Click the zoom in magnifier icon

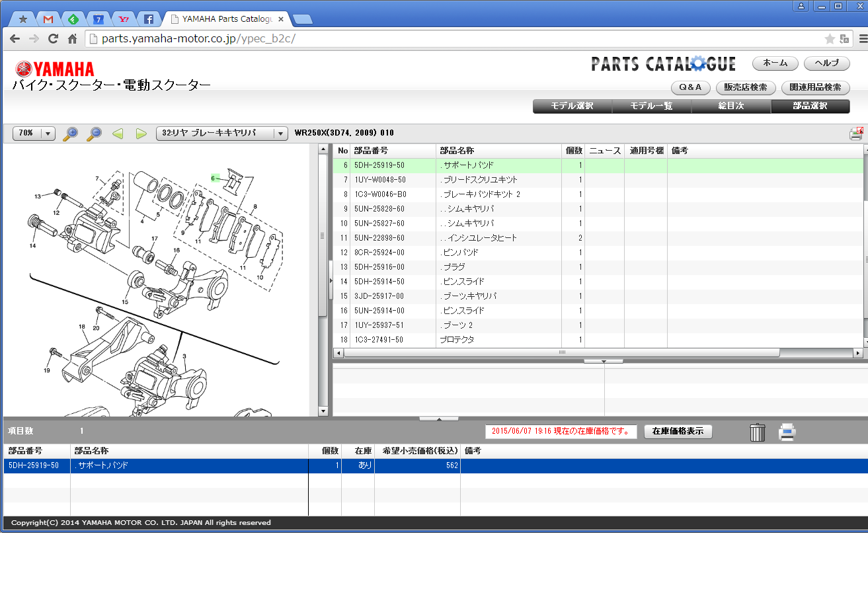pos(70,134)
